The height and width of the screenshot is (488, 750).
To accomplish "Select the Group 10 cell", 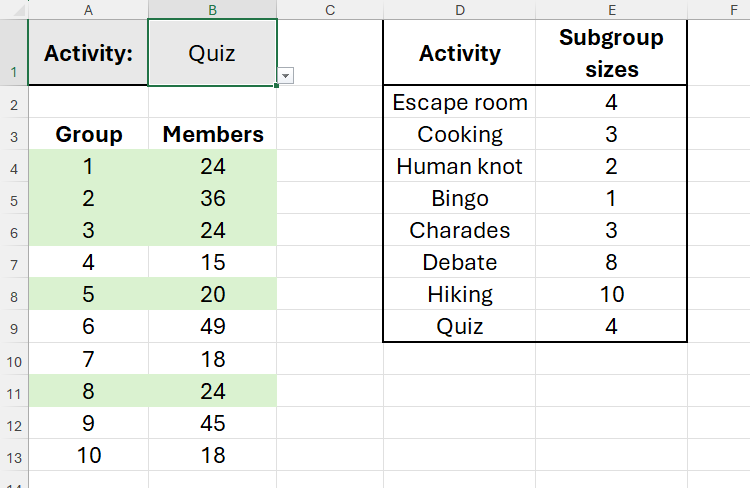I will point(88,456).
